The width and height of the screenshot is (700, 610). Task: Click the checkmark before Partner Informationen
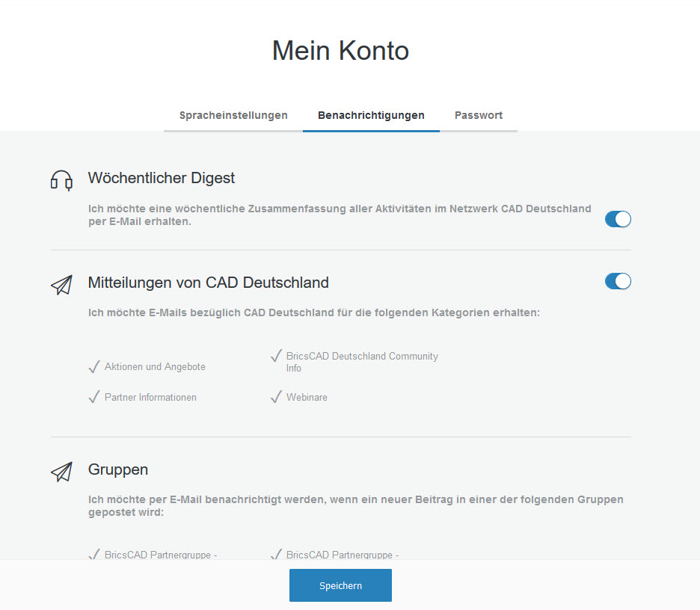(x=93, y=397)
